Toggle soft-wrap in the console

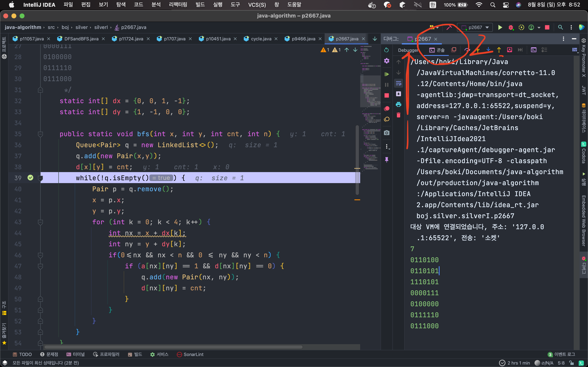[399, 84]
